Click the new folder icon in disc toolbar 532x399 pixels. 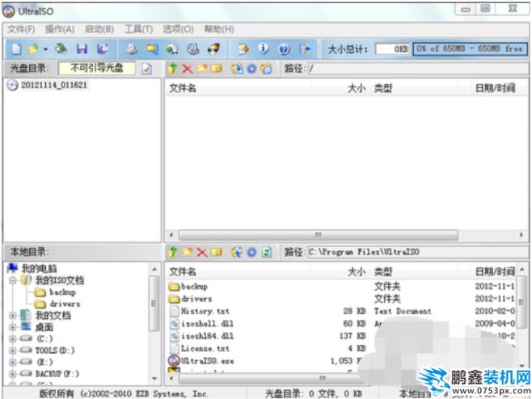[x=202, y=69]
